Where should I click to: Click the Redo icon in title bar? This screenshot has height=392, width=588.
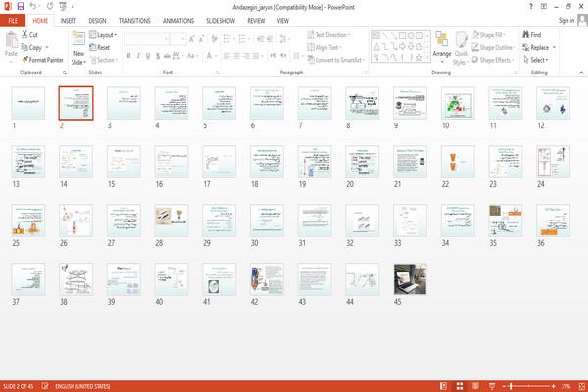[50, 6]
